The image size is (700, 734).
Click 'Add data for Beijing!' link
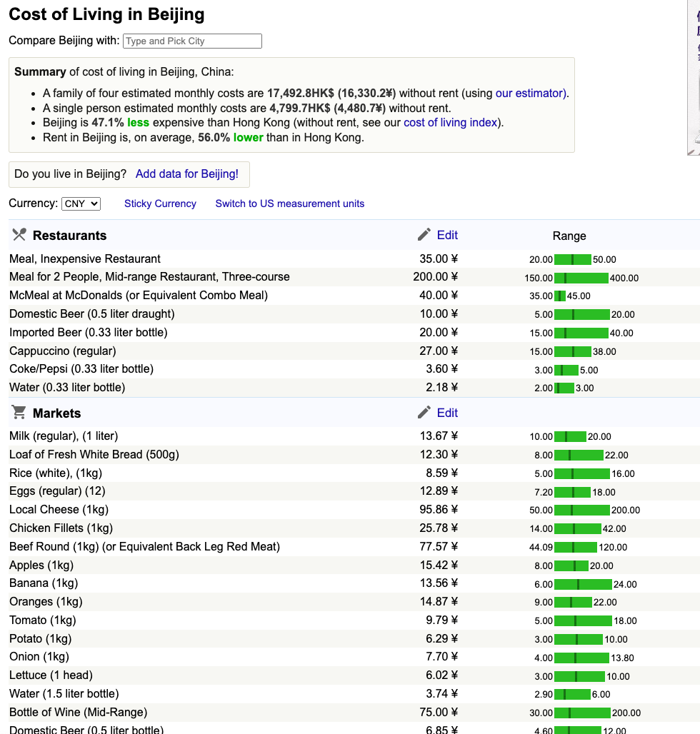pos(187,174)
